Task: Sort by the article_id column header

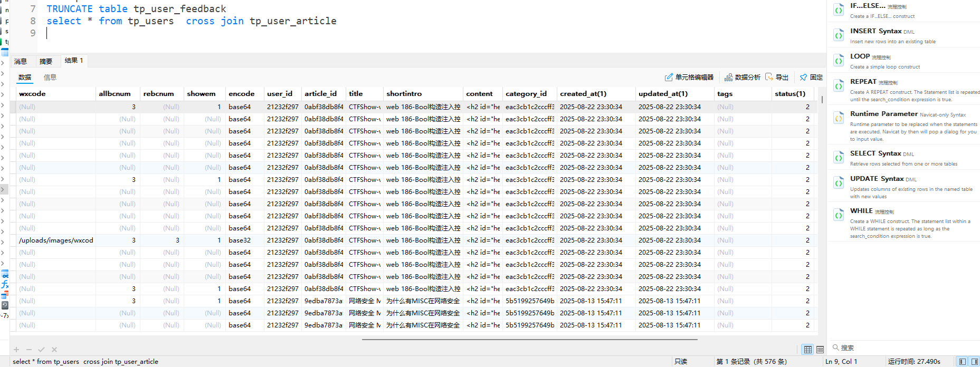Action: (320, 94)
